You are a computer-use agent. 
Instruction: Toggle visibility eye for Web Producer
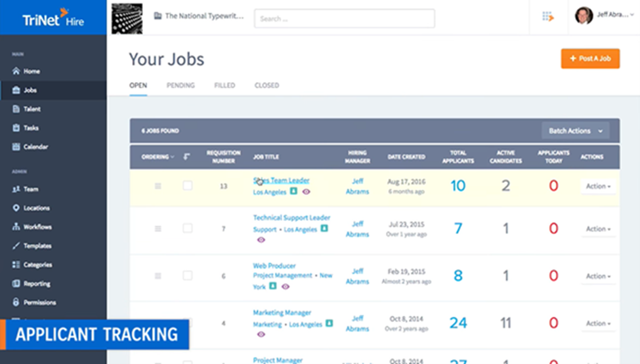286,287
